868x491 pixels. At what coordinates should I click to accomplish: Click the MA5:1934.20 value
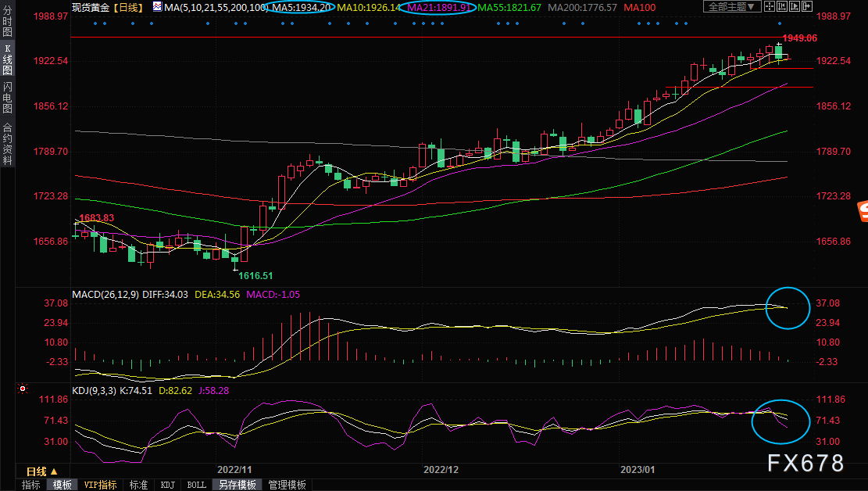tap(303, 7)
